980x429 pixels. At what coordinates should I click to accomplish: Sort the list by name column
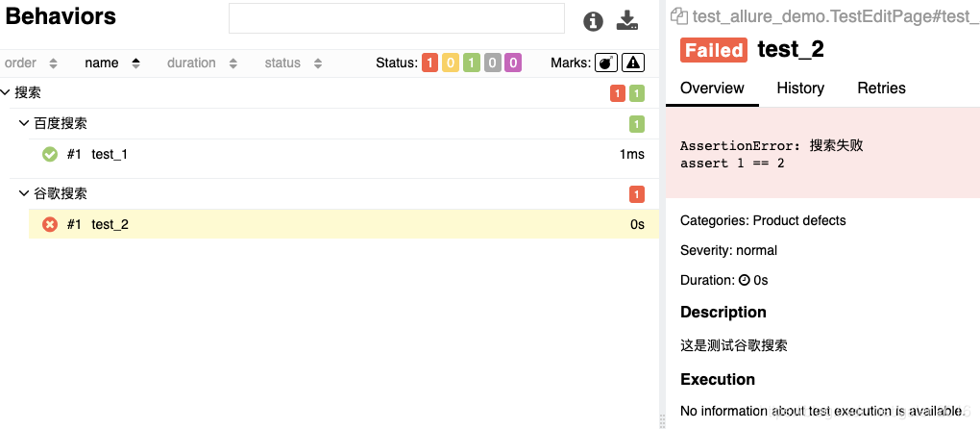pos(112,63)
